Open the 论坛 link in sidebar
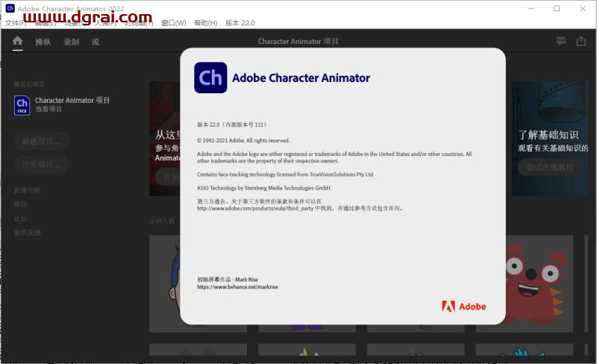This screenshot has height=364, width=597. 21,219
